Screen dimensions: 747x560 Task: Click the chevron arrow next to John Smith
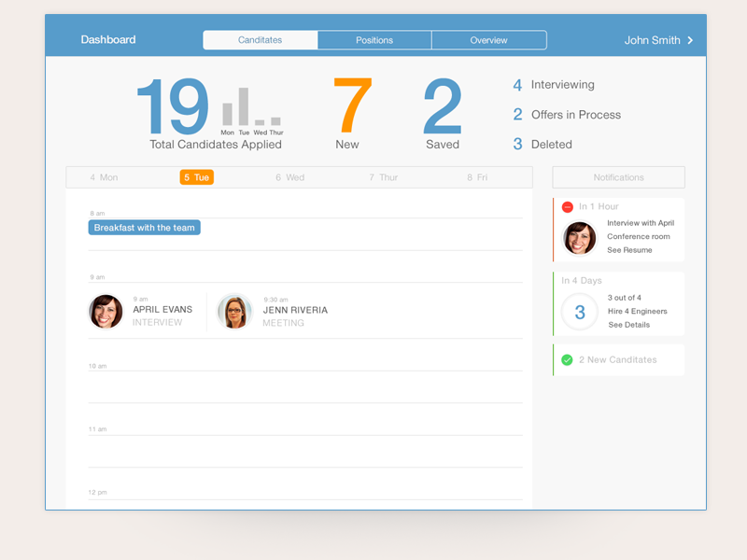tap(688, 39)
